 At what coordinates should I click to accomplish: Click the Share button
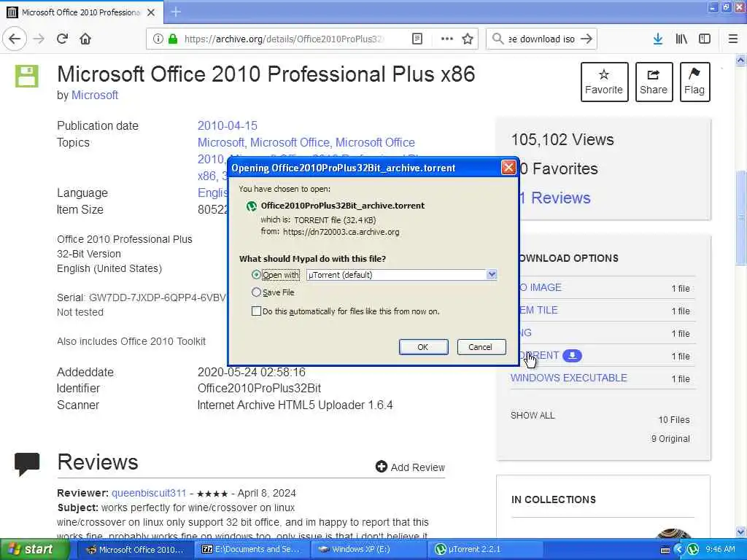point(654,82)
